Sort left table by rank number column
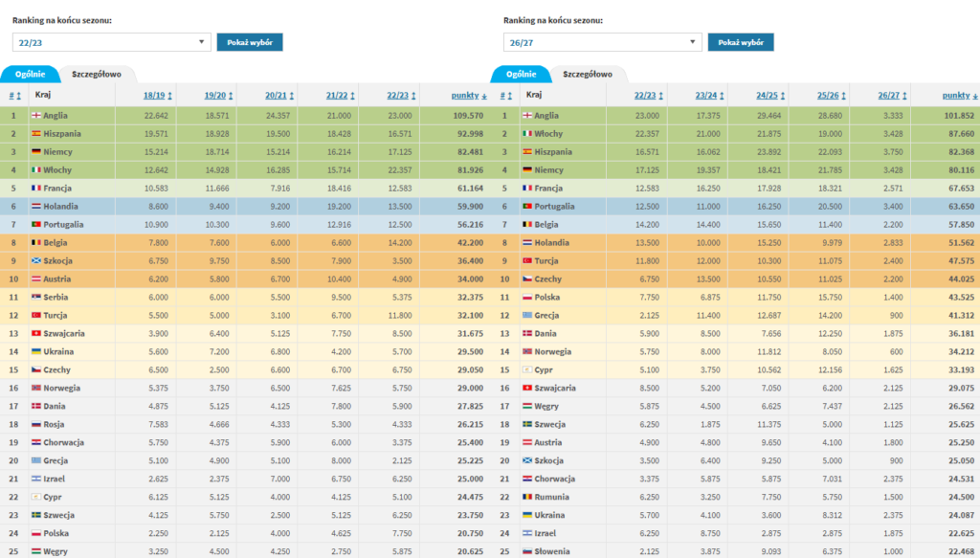 tap(15, 96)
